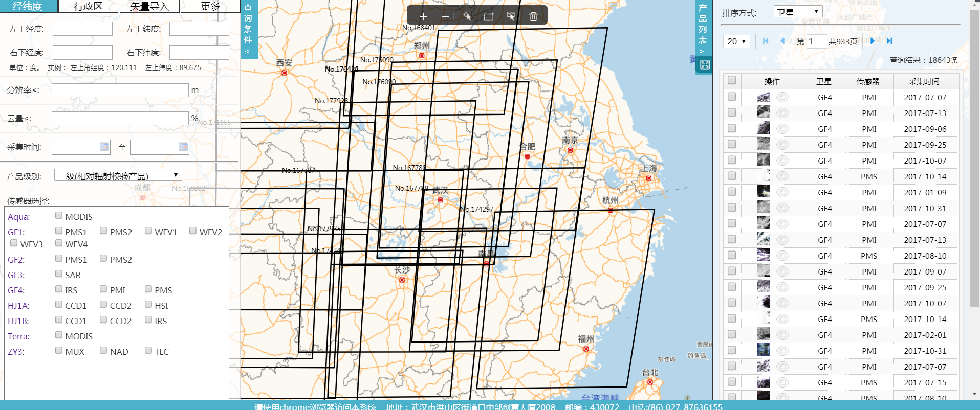
Task: Clear map drawings with the trash icon
Action: click(533, 16)
